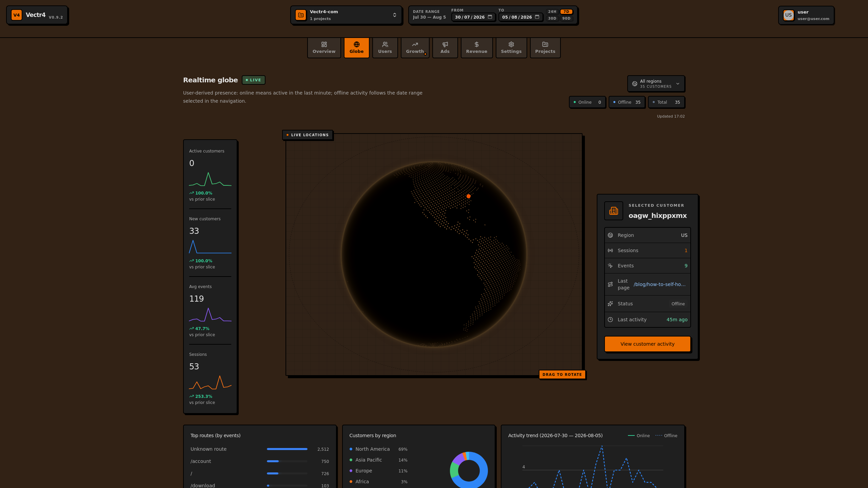Open the FROM date calendar icon
This screenshot has height=488, width=868.
point(490,17)
